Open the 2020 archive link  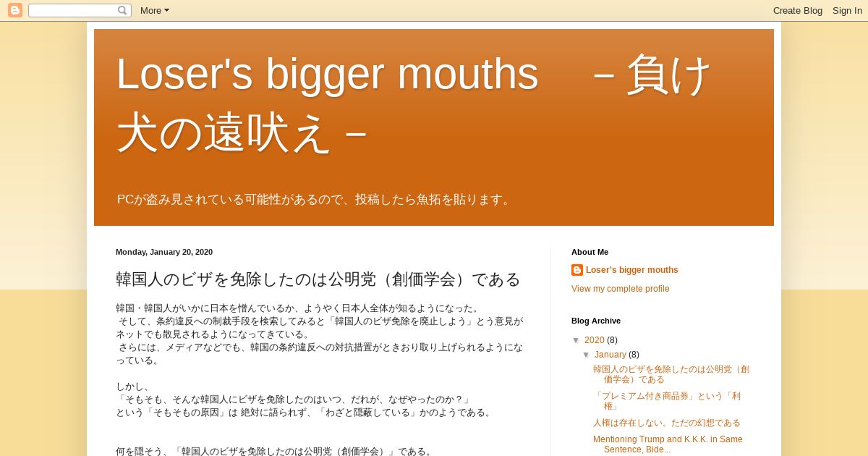(x=595, y=340)
